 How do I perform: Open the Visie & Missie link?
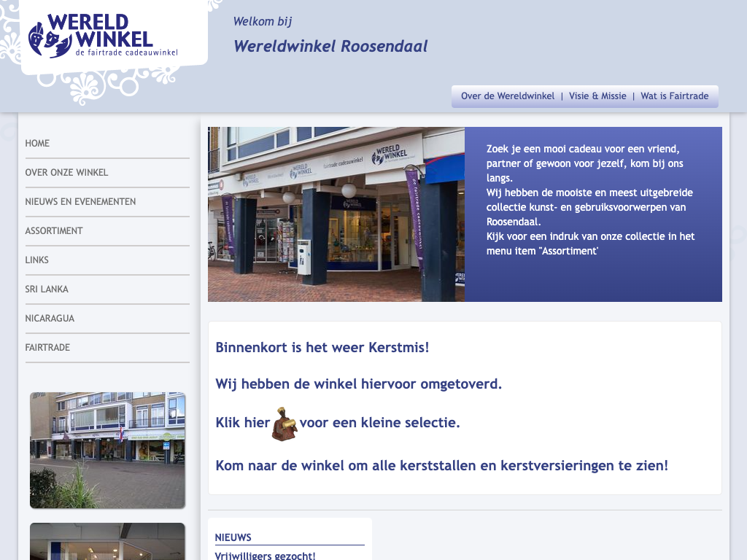[x=597, y=96]
